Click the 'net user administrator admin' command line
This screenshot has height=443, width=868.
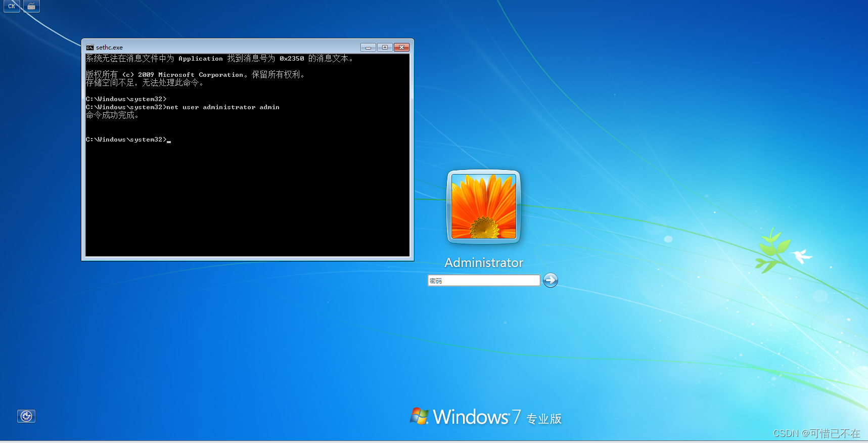[182, 107]
